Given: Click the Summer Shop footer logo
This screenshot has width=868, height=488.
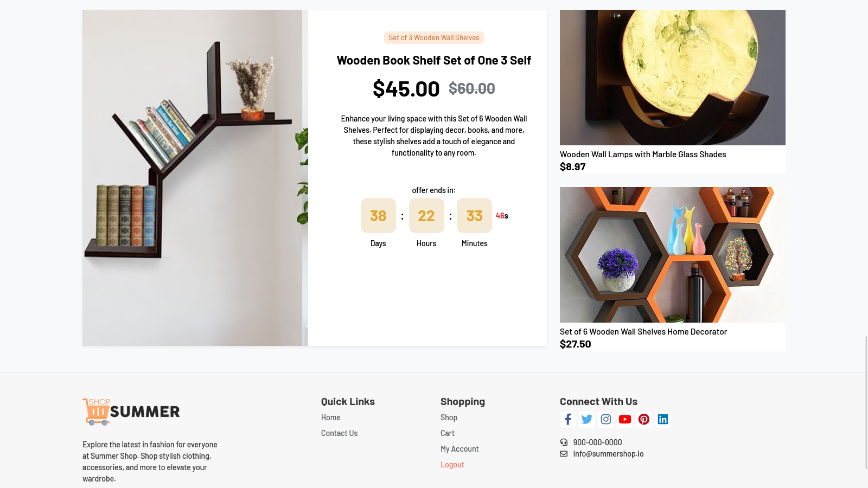Looking at the screenshot, I should point(131,412).
